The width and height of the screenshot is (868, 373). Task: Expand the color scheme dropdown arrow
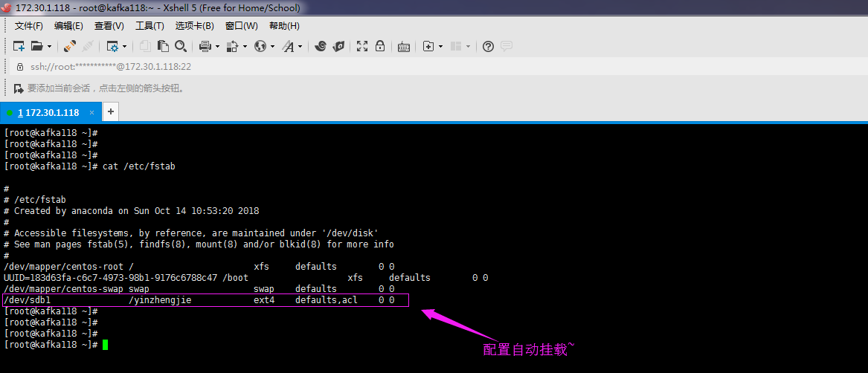[245, 47]
